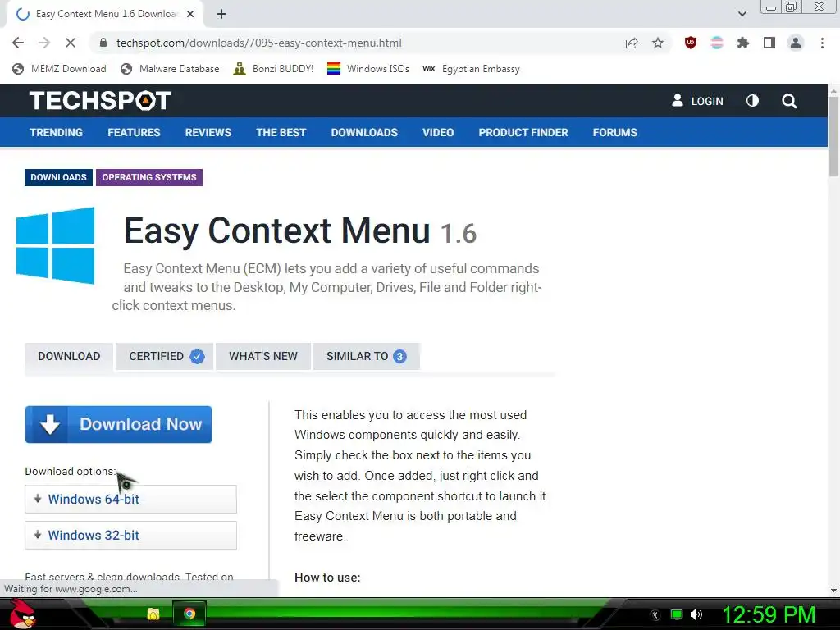Click the DOWNLOADS breadcrumb tag
Viewport: 840px width, 630px height.
[58, 177]
